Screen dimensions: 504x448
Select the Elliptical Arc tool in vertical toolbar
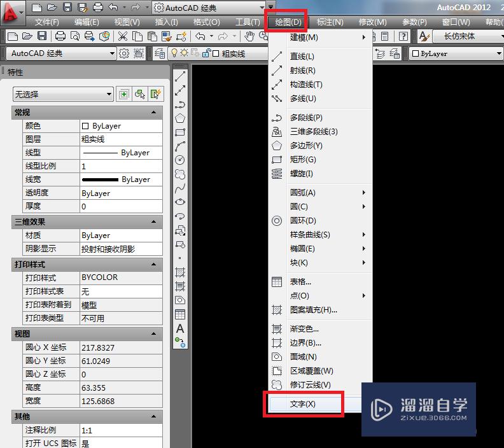[x=180, y=216]
